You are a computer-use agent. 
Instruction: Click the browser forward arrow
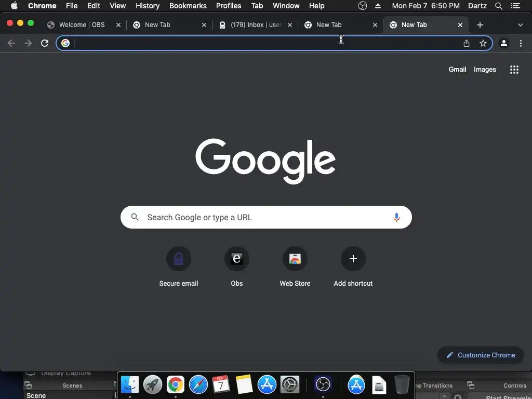28,43
